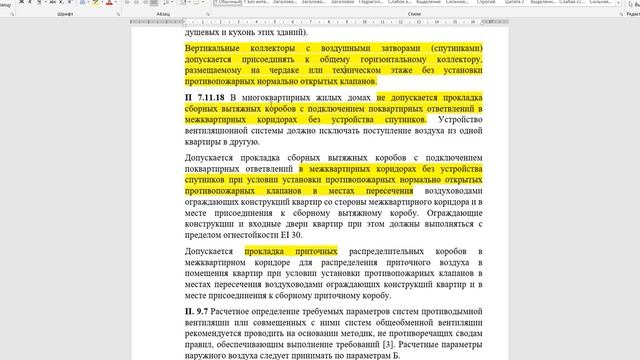This screenshot has height=360, width=640.
Task: Apply the Без инте... style
Action: [x=256, y=2]
